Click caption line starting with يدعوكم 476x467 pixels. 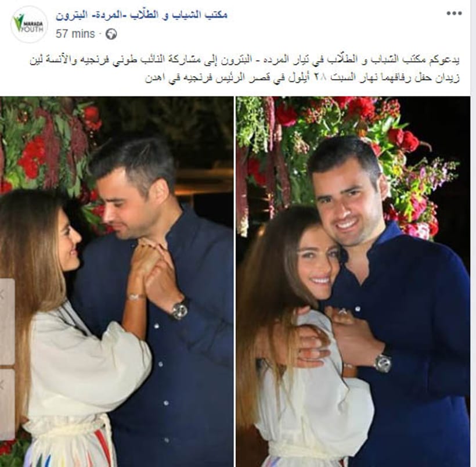tap(244, 60)
